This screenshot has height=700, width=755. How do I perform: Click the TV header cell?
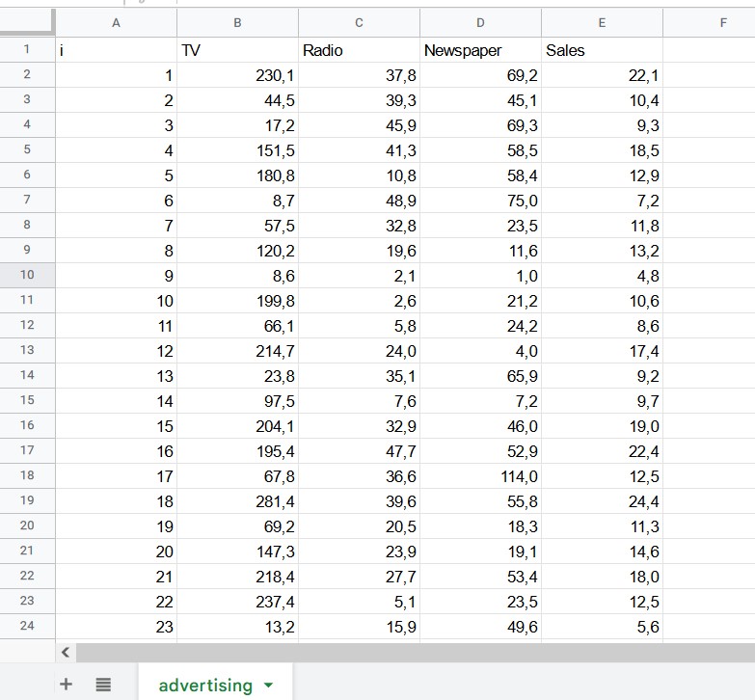point(237,50)
